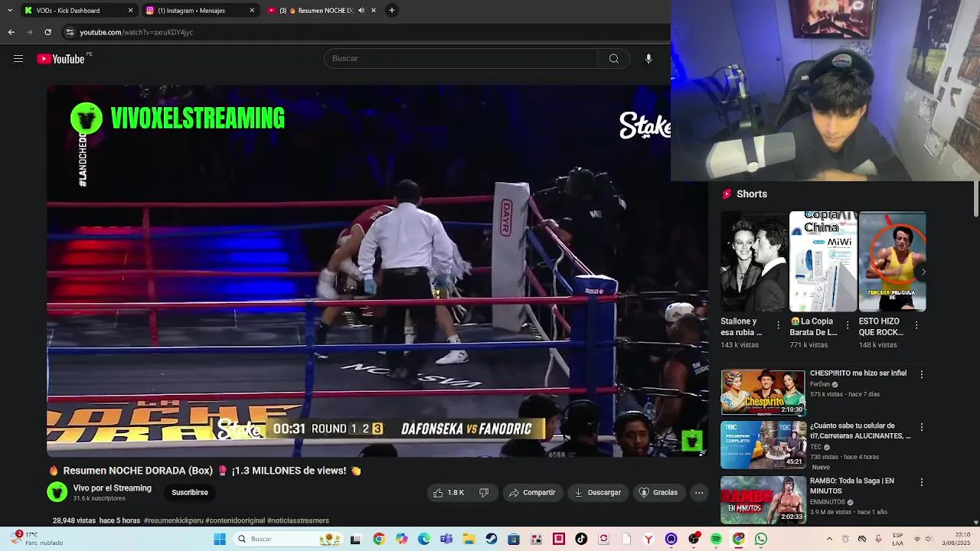Expand the tab search dropdown arrow

click(9, 11)
